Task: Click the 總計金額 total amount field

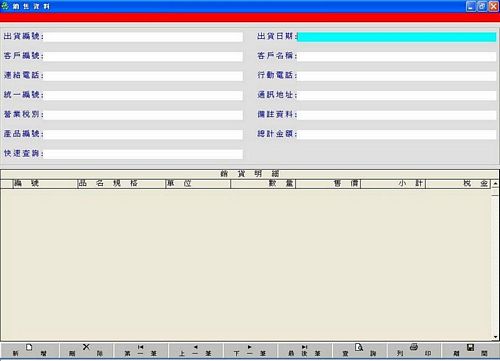Action: point(397,134)
